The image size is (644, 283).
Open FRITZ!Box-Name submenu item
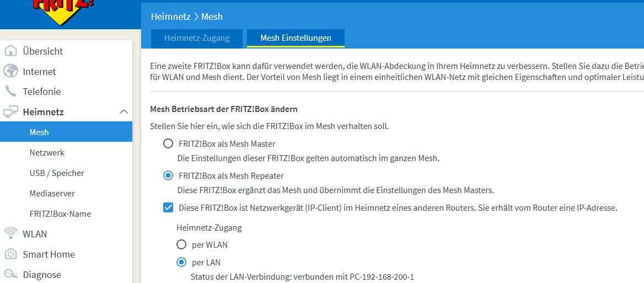tap(61, 213)
